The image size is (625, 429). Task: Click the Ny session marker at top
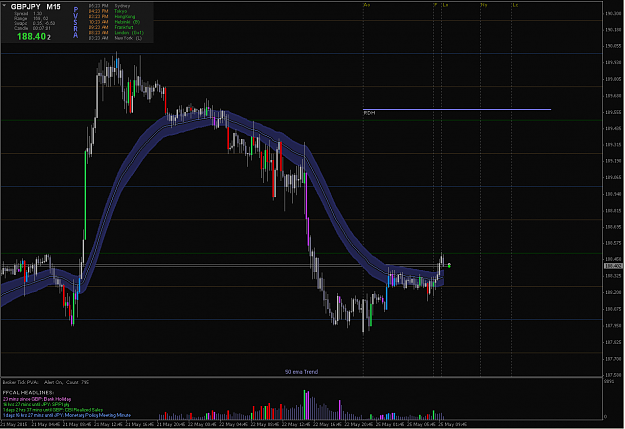[484, 5]
